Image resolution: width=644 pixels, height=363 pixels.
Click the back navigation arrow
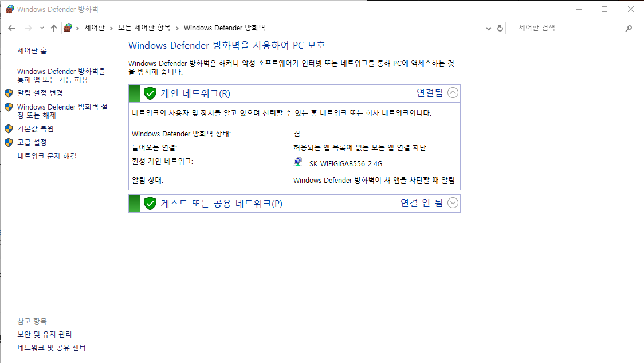pyautogui.click(x=11, y=28)
